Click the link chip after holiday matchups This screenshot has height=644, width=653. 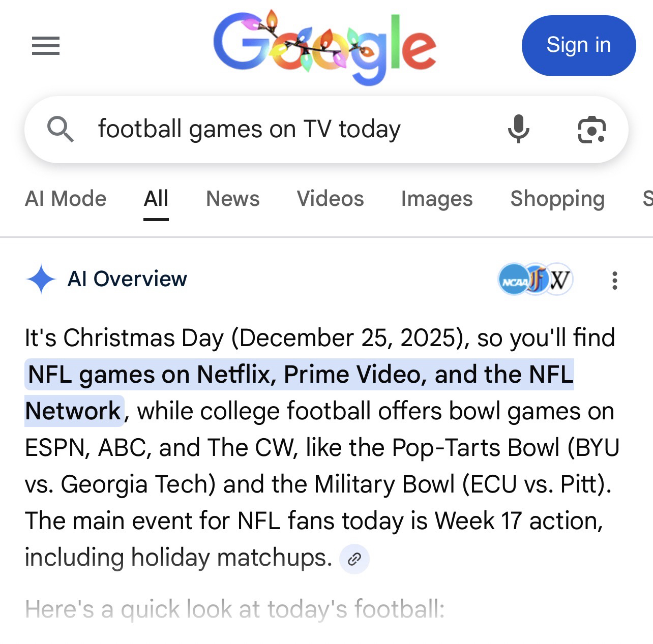tap(354, 559)
